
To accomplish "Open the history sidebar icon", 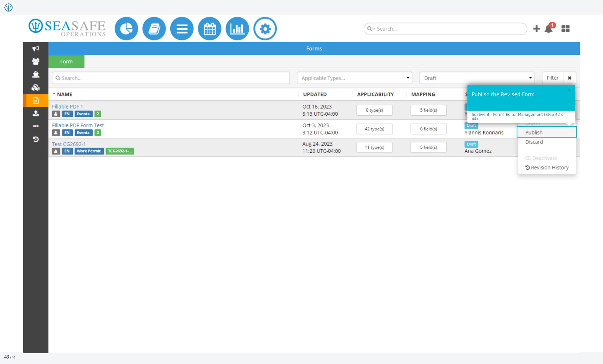I will (36, 139).
